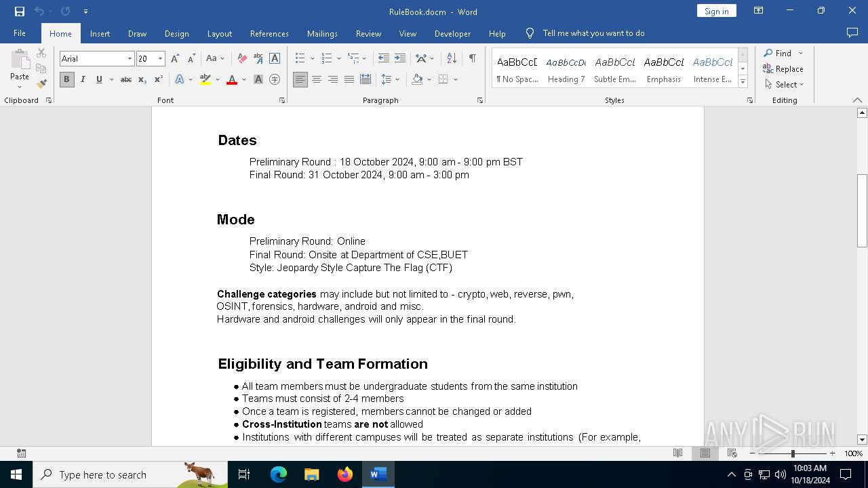Toggle bullet list formatting

(x=300, y=59)
